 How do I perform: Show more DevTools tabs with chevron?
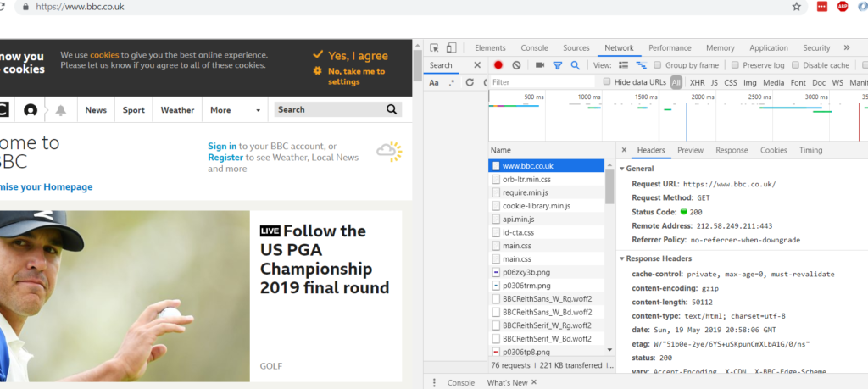tap(847, 48)
